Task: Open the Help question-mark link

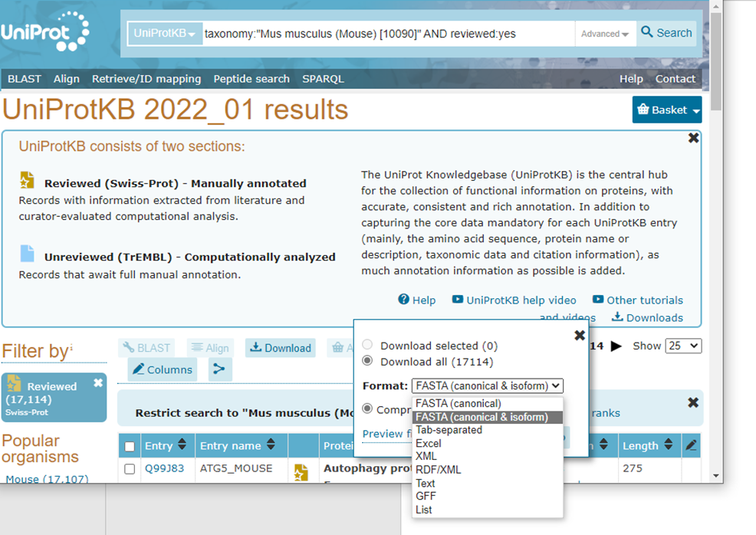Action: [x=416, y=300]
